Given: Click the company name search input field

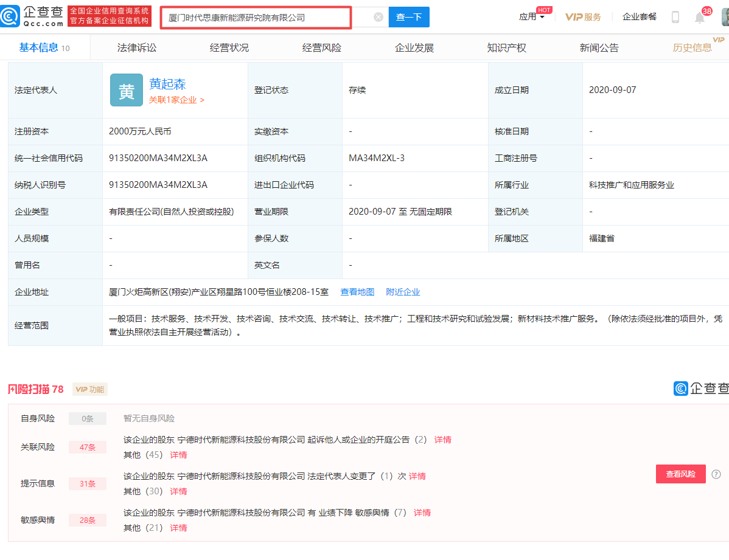Looking at the screenshot, I should tap(256, 17).
